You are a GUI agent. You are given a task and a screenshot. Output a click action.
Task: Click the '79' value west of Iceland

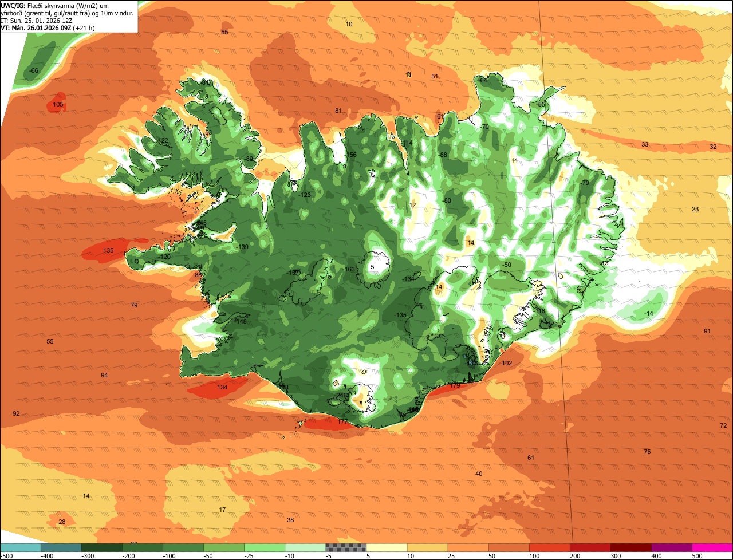[134, 305]
